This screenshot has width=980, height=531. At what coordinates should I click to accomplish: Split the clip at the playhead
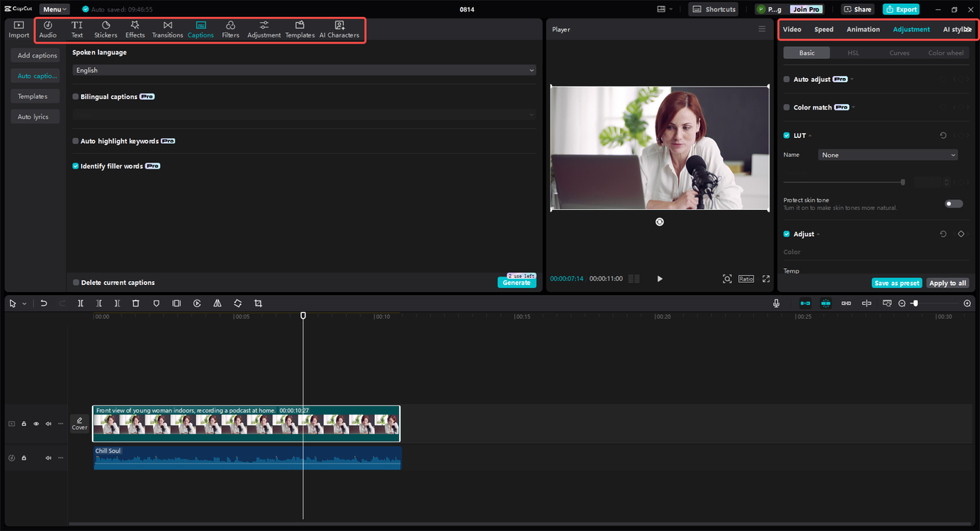coord(80,303)
